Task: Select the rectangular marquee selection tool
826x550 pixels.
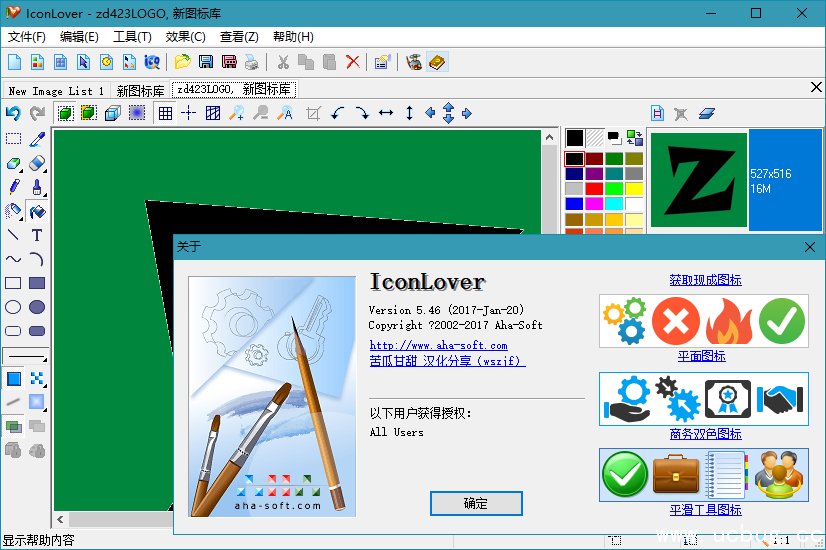Action: point(13,139)
